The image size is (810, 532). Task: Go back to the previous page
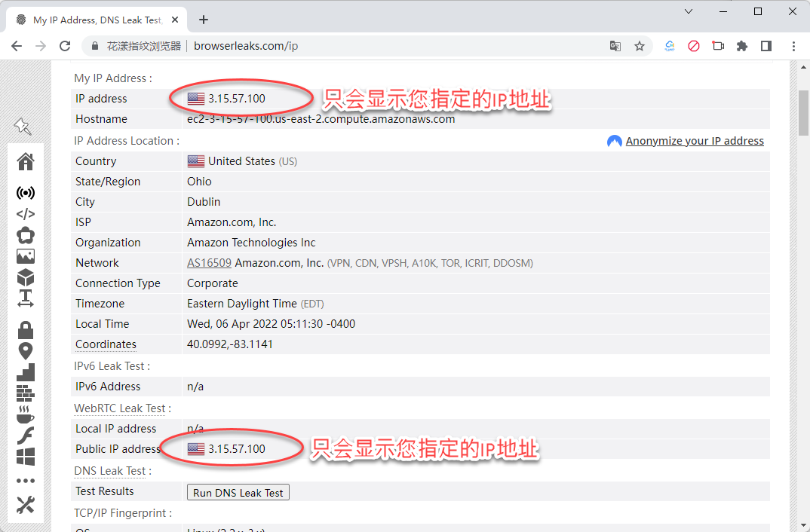tap(17, 46)
